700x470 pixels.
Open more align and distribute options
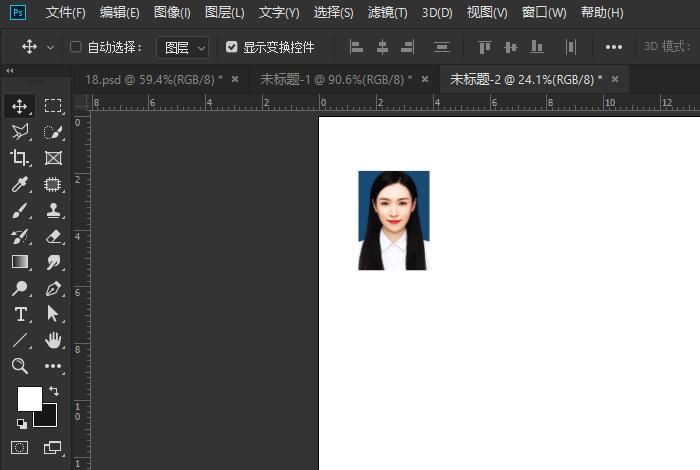pyautogui.click(x=614, y=47)
